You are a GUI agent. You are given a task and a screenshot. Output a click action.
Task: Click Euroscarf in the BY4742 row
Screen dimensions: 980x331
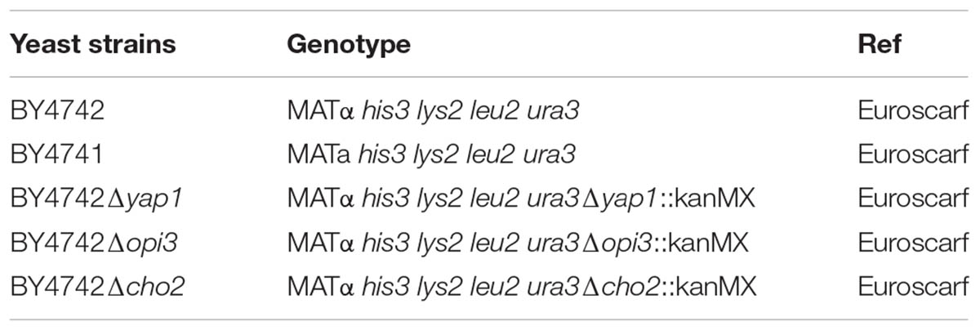pos(913,110)
